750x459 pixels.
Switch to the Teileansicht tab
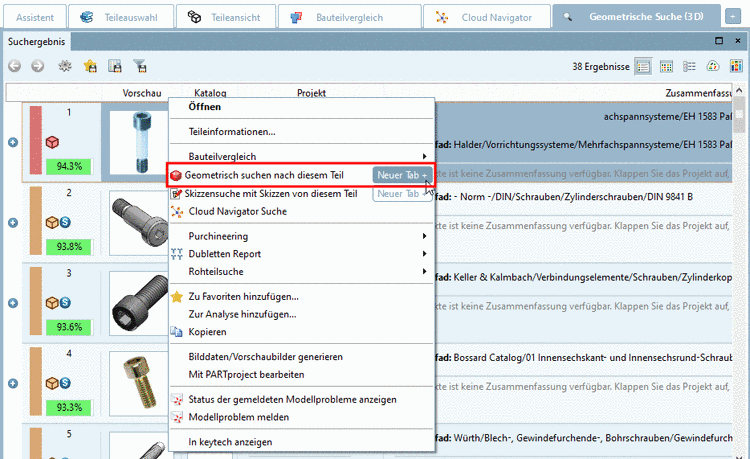[226, 17]
